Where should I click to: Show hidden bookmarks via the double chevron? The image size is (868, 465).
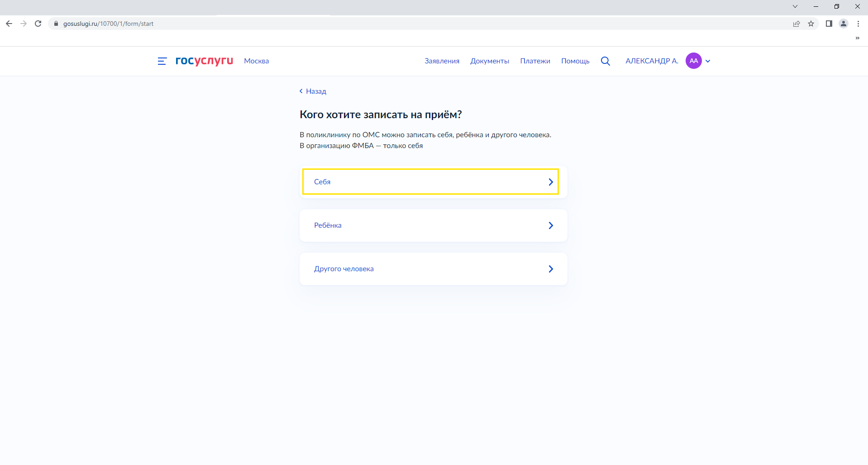click(857, 38)
